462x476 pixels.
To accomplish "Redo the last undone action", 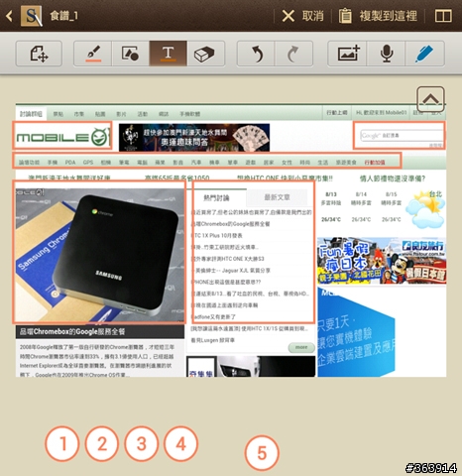I will point(293,54).
